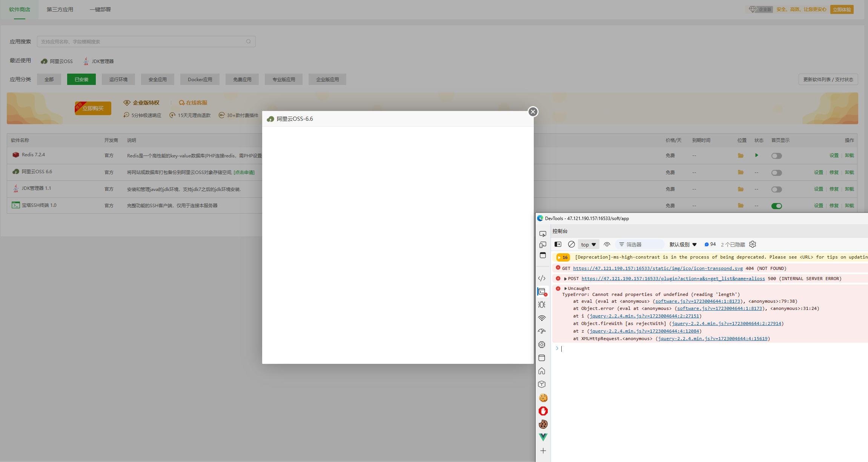Image resolution: width=868 pixels, height=462 pixels.
Task: Select the Docker应用 category filter
Action: (200, 79)
